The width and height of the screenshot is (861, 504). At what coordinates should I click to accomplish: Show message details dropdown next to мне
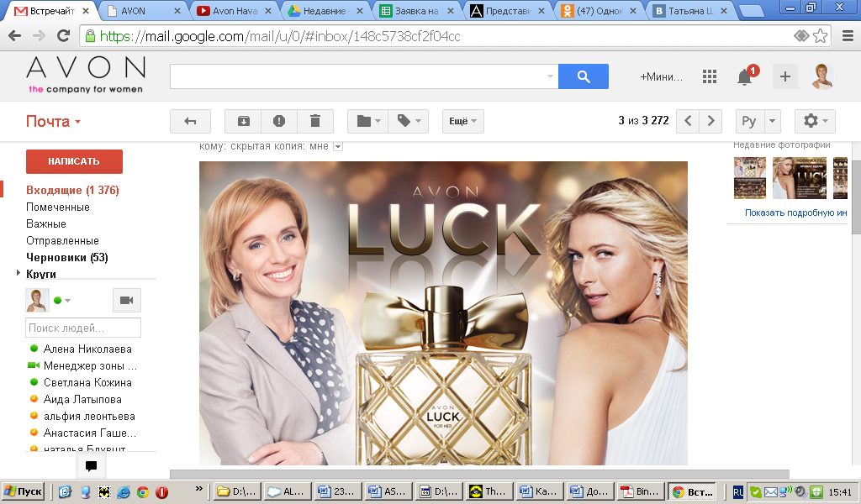(x=338, y=146)
